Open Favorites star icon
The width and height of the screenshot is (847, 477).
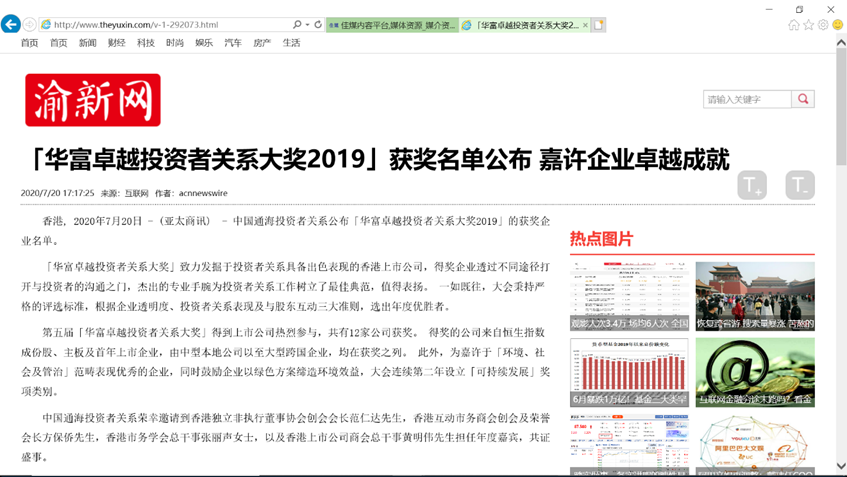coord(808,25)
